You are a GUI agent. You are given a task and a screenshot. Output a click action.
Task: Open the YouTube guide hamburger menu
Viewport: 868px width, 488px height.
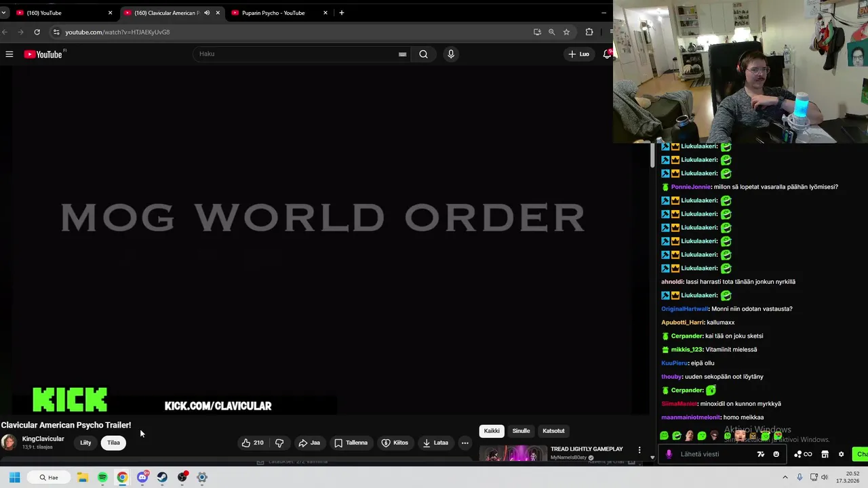9,54
